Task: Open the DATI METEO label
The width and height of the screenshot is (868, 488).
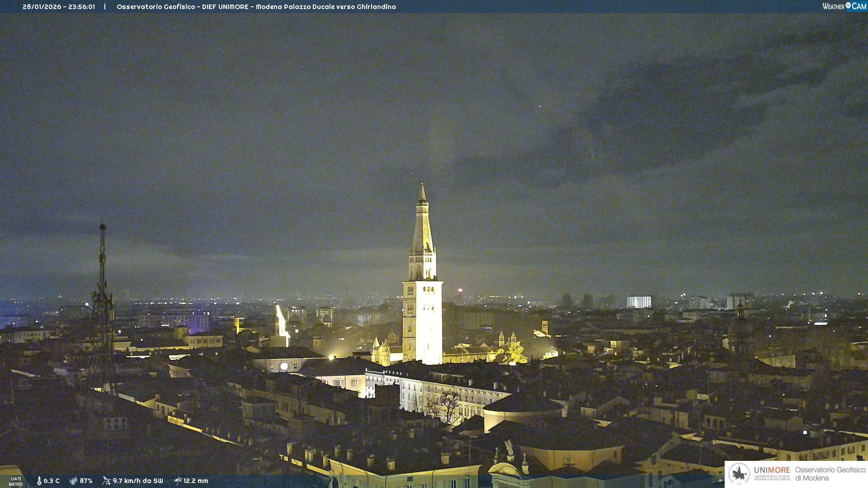Action: [x=16, y=481]
